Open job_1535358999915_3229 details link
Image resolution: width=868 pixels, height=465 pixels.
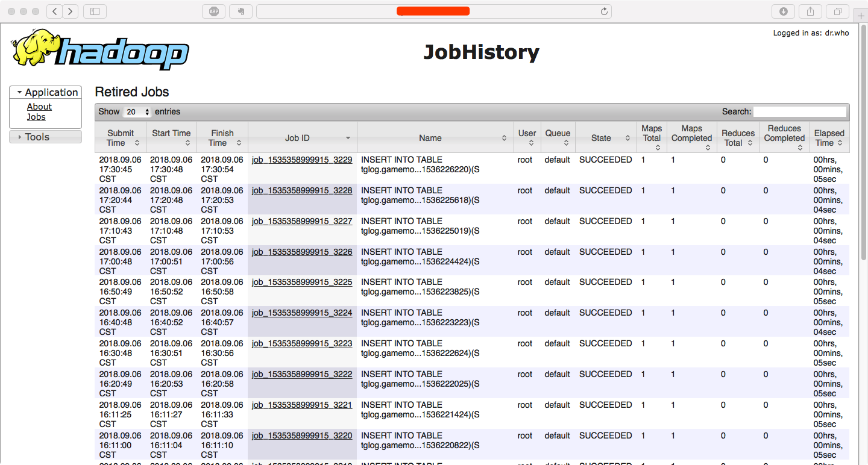point(301,160)
